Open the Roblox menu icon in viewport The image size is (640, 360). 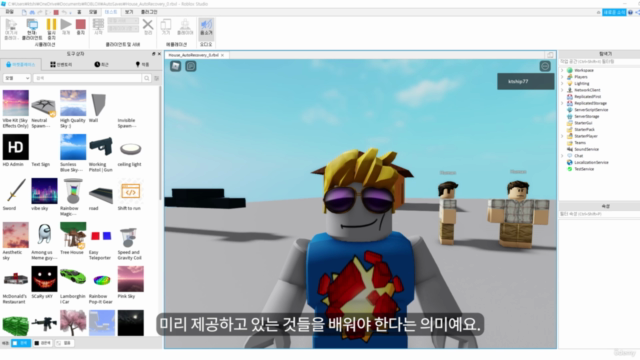(176, 66)
